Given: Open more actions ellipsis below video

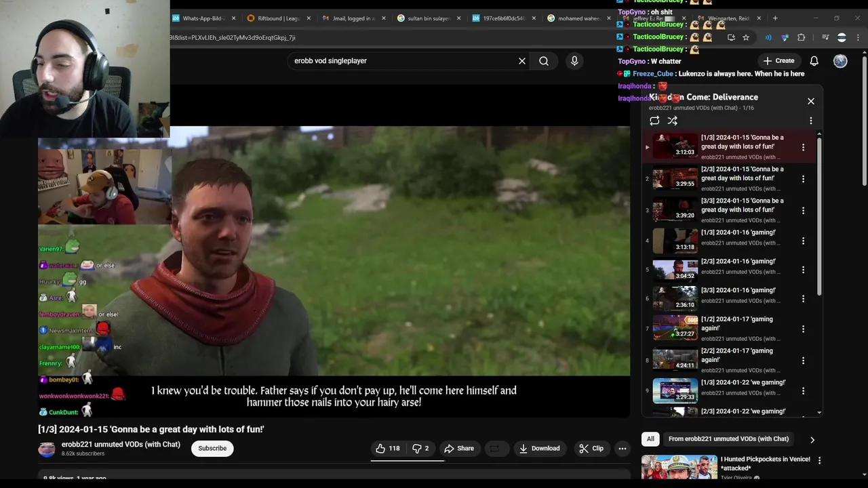Looking at the screenshot, I should tap(622, 448).
